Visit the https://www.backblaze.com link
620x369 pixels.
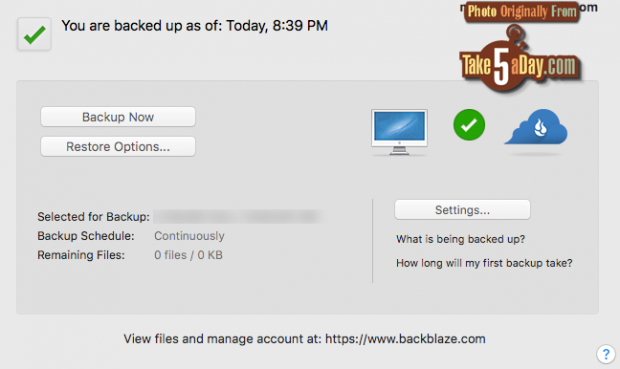tap(405, 339)
